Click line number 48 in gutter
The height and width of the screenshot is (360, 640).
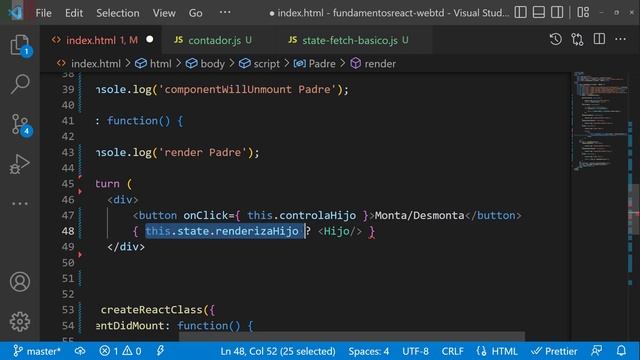(x=68, y=231)
